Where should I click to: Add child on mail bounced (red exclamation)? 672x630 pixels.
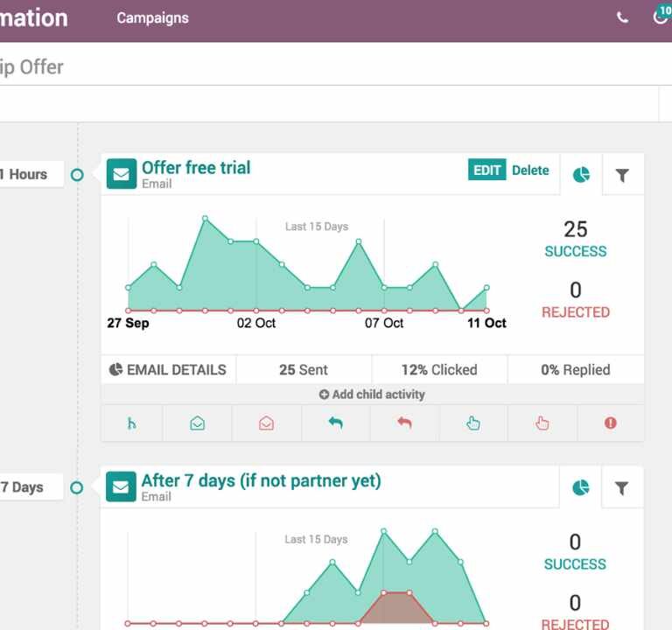[x=610, y=423]
